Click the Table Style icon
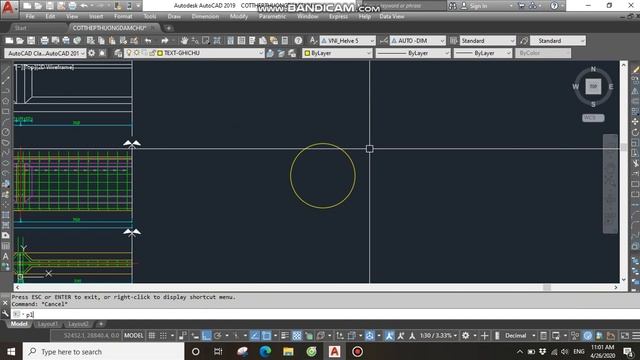The height and width of the screenshot is (360, 640). [453, 40]
